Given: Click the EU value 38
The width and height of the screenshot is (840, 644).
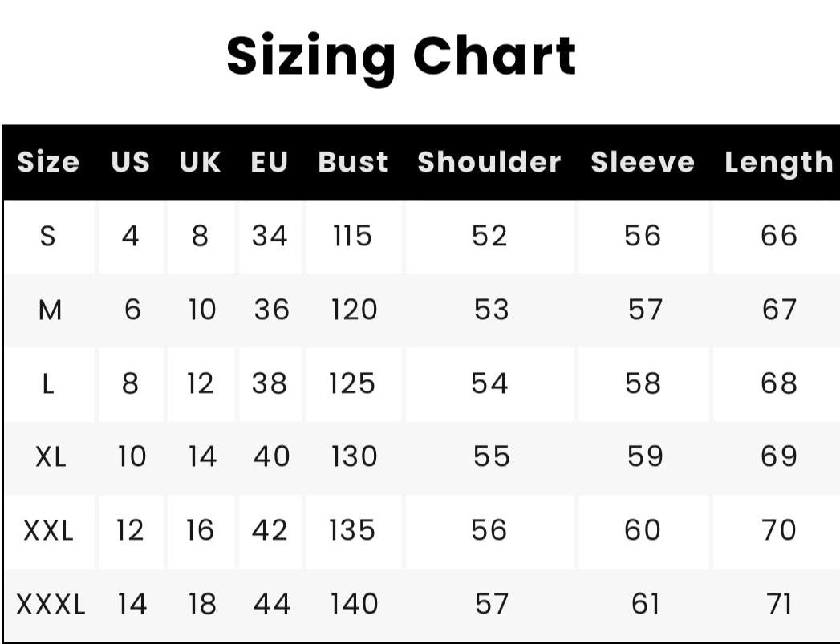Looking at the screenshot, I should coord(270,384).
